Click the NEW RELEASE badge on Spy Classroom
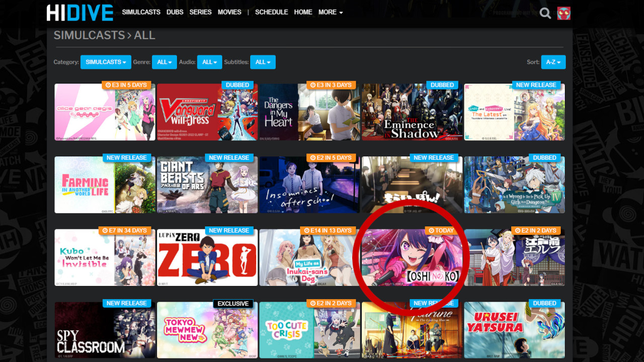Image resolution: width=644 pixels, height=362 pixels. pyautogui.click(x=126, y=303)
